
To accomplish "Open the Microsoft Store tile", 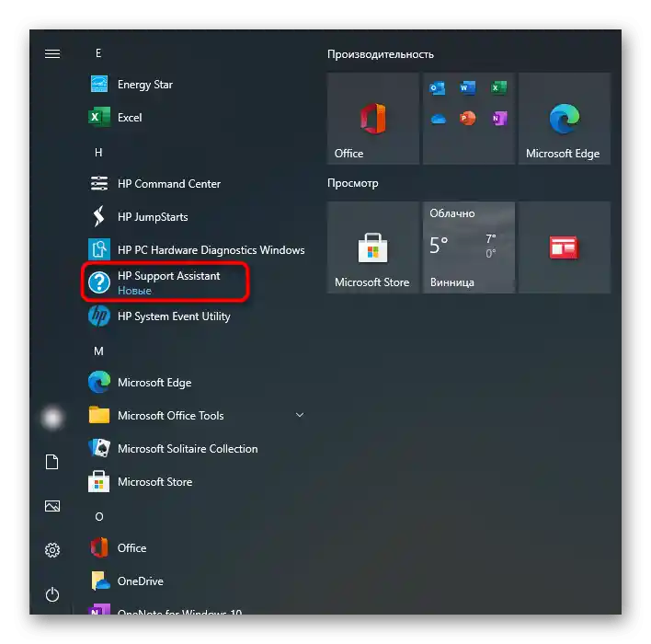I will click(372, 247).
